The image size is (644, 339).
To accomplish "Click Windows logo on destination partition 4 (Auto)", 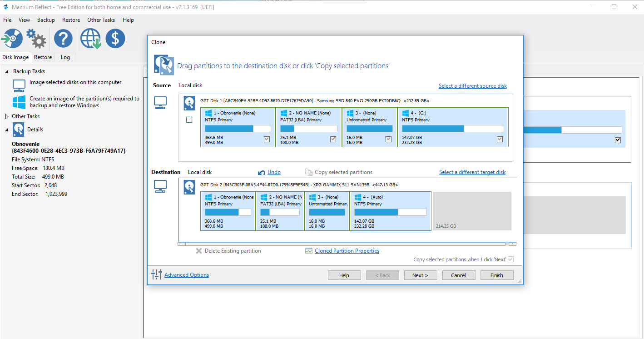I will [358, 197].
